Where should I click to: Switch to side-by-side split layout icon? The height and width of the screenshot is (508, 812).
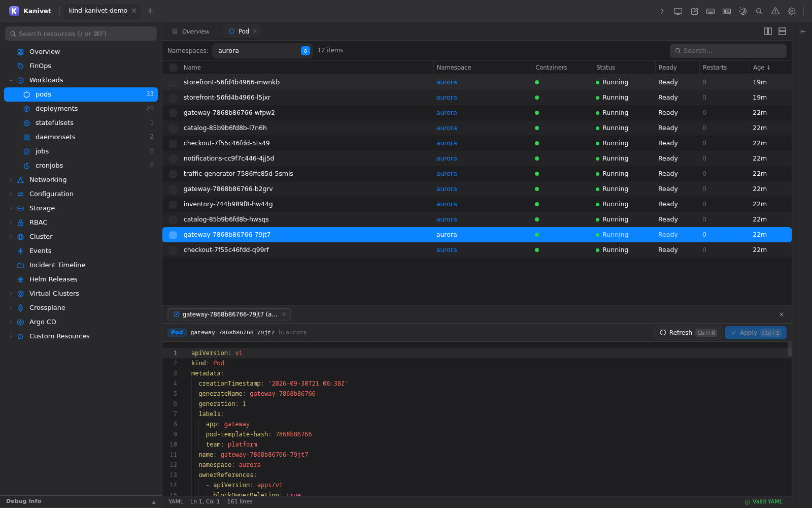(768, 31)
